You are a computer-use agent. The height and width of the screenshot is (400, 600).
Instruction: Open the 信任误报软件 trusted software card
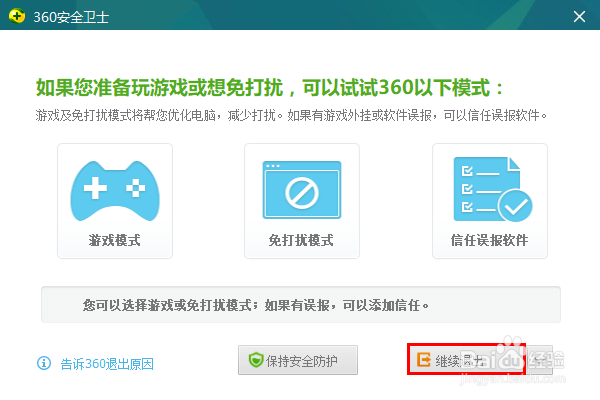pos(490,201)
